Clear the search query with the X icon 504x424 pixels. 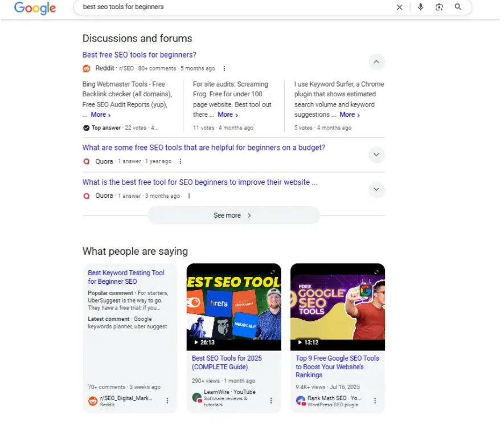pos(399,7)
